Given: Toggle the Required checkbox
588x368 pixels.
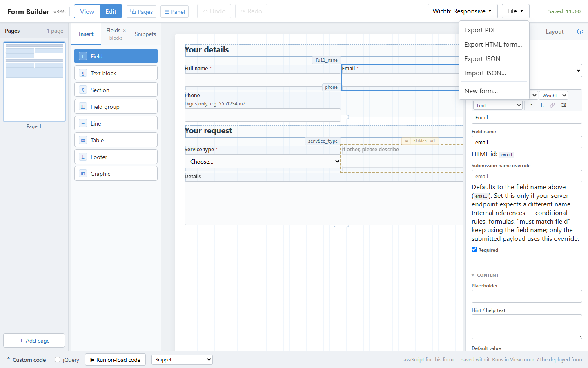Looking at the screenshot, I should coord(474,249).
